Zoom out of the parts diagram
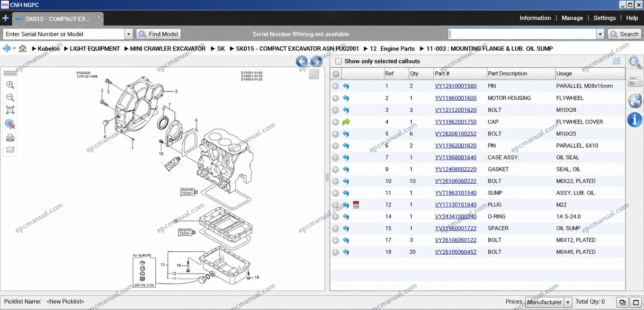 [10, 97]
